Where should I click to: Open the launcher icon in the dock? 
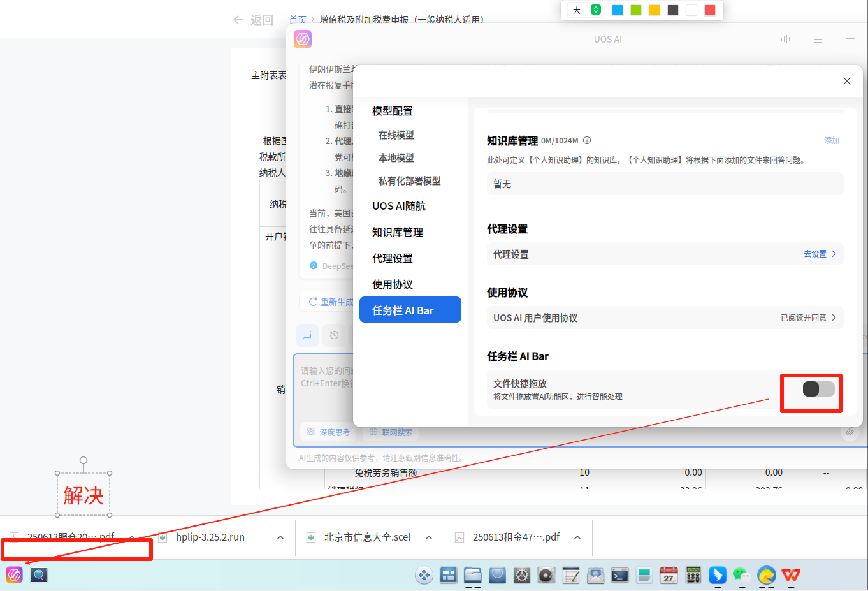(x=424, y=575)
